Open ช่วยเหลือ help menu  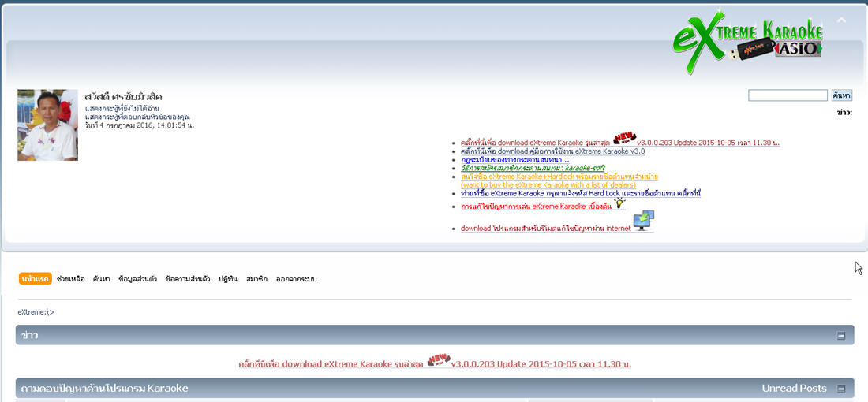pyautogui.click(x=71, y=279)
